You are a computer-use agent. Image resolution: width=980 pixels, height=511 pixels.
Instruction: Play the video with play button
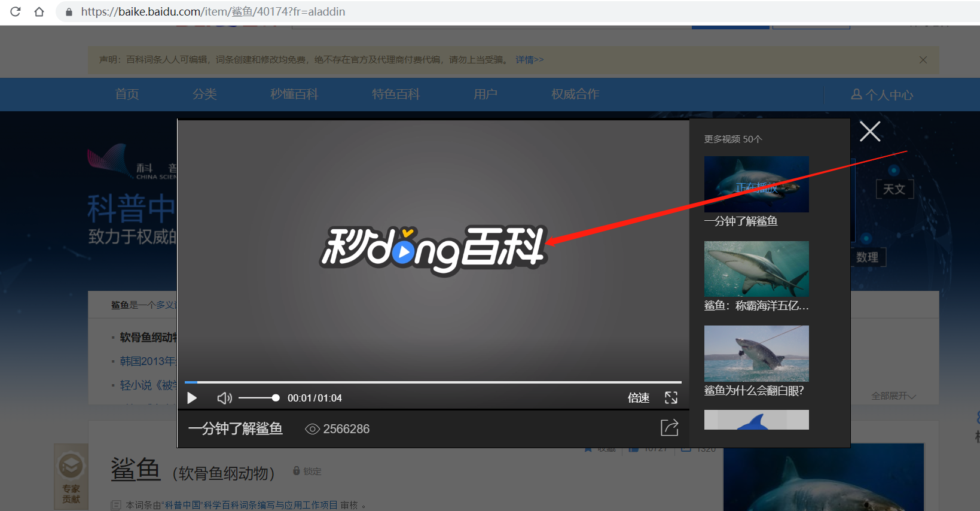(192, 398)
